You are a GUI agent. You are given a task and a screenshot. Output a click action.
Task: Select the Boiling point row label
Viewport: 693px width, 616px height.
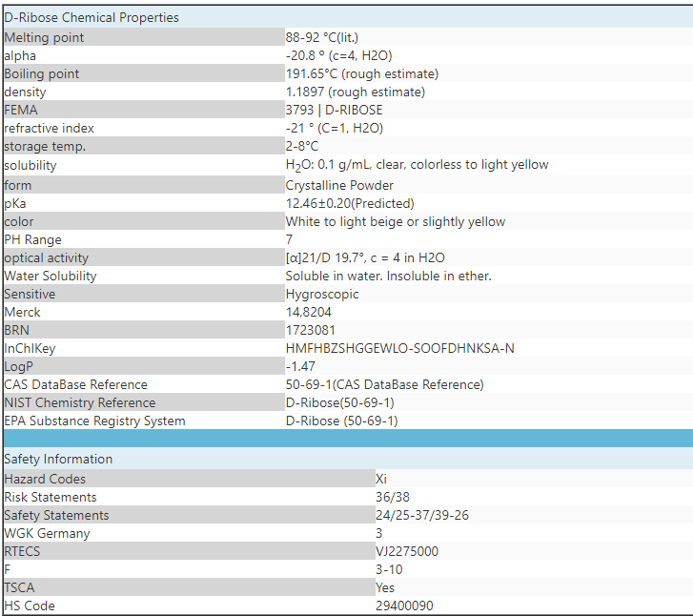pyautogui.click(x=42, y=73)
